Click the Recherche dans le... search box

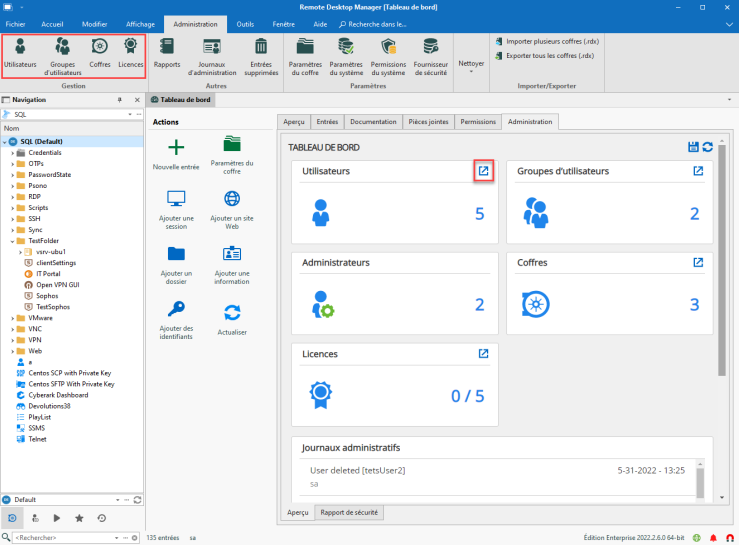pyautogui.click(x=373, y=24)
